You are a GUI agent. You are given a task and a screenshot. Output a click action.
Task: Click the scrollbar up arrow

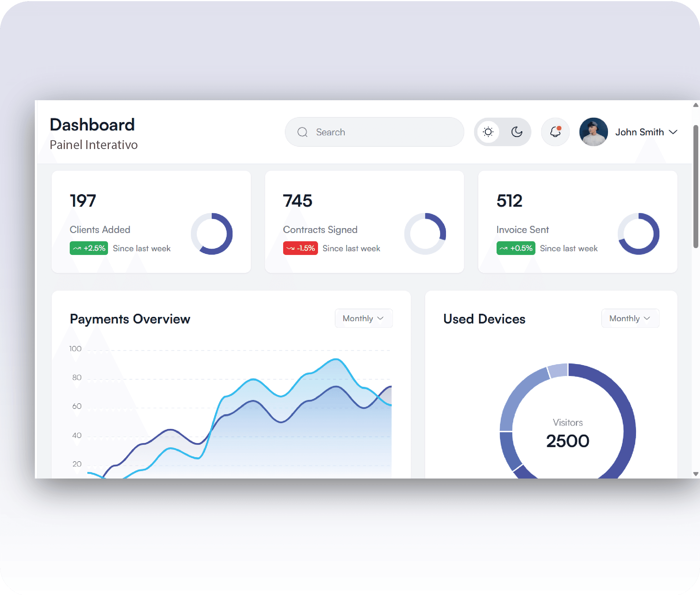tap(696, 105)
